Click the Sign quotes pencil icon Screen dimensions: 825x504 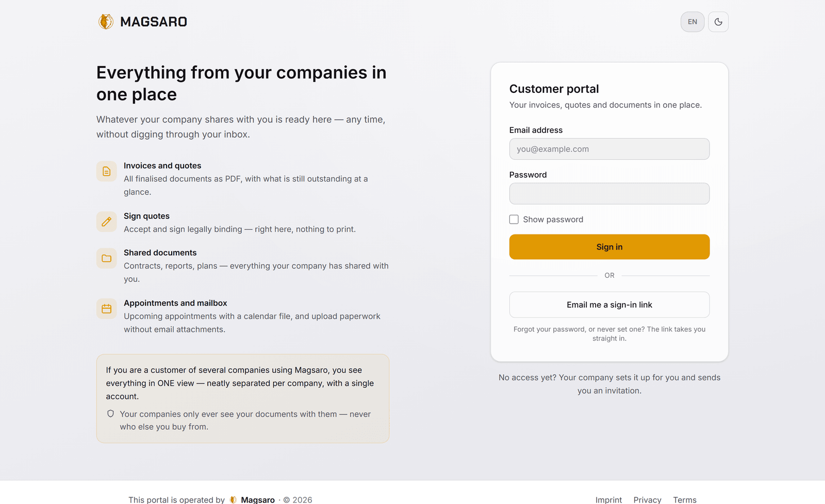tap(107, 222)
